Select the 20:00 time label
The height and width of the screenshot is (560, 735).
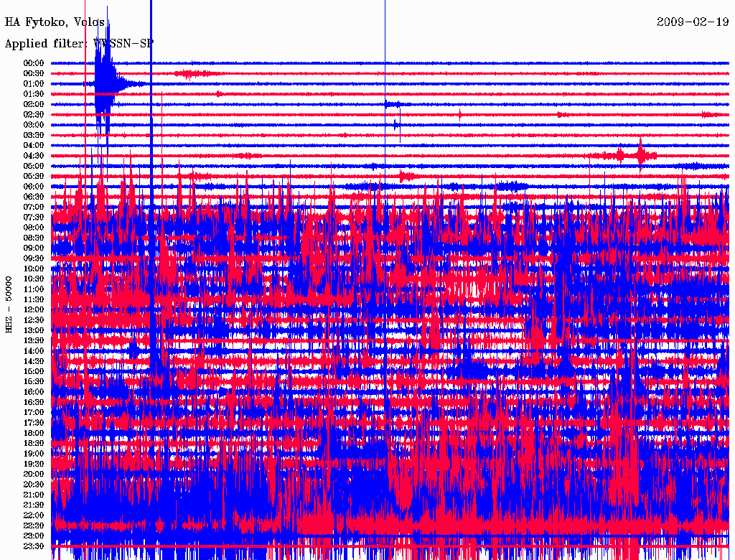(34, 474)
